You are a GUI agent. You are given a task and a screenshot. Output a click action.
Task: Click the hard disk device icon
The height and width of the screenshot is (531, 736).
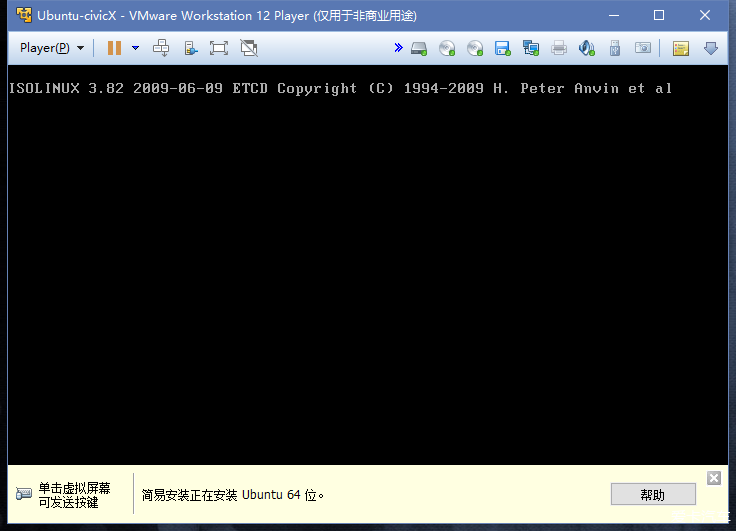coord(419,48)
